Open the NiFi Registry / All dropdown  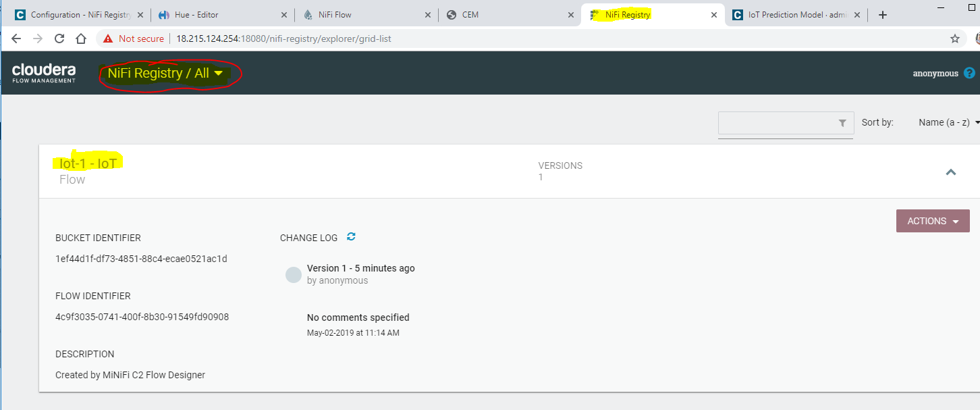(165, 73)
